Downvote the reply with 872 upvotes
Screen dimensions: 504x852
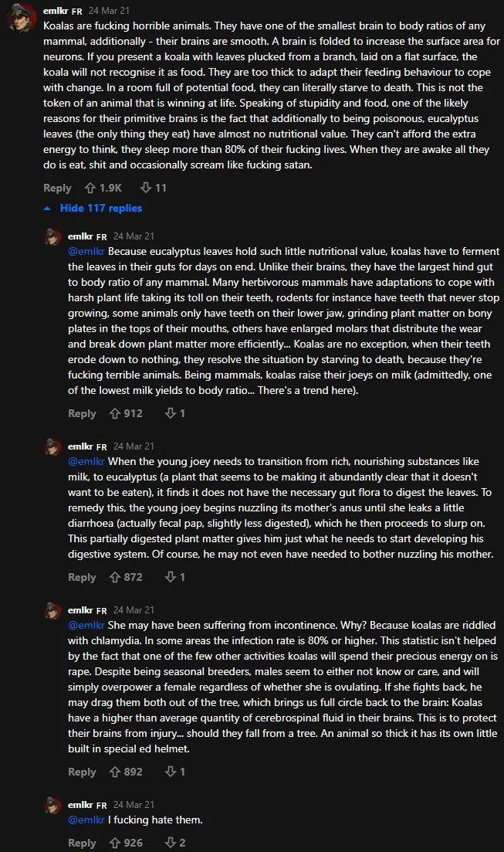[x=170, y=577]
